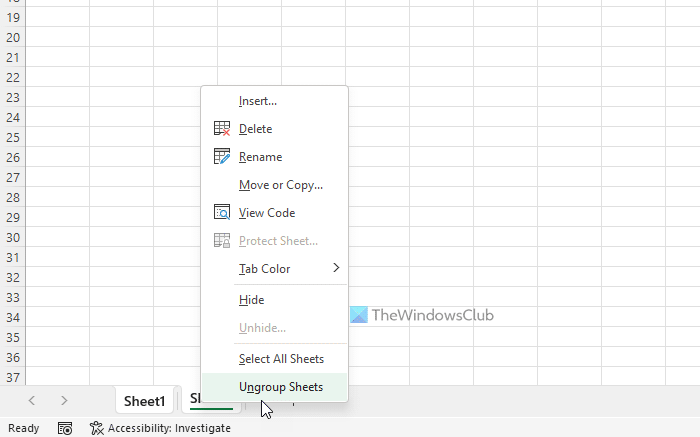Click the View Code magnifier icon
This screenshot has width=700, height=437.
pos(222,213)
